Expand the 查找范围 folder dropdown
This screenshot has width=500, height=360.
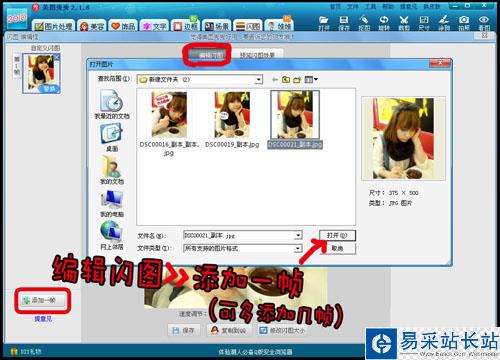(x=258, y=80)
